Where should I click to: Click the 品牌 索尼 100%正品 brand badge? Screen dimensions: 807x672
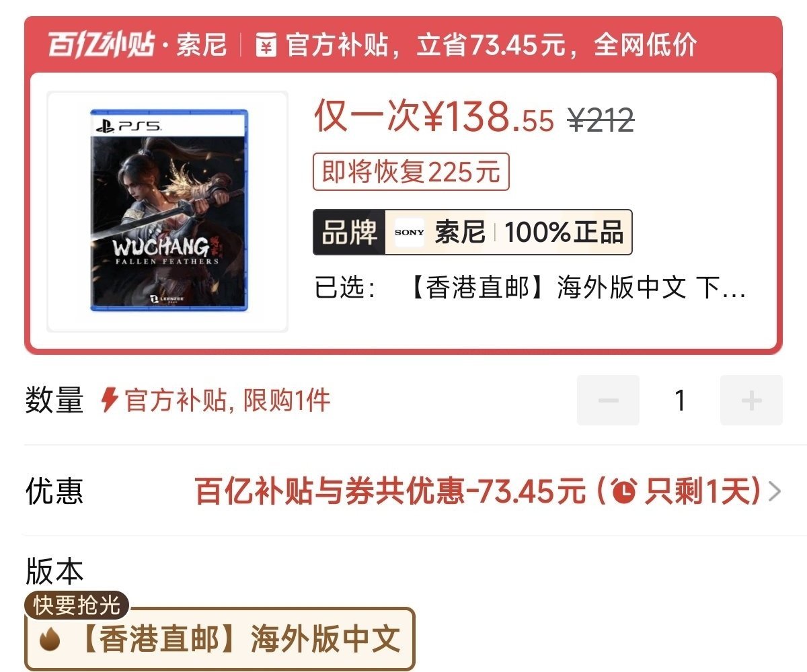click(x=472, y=233)
